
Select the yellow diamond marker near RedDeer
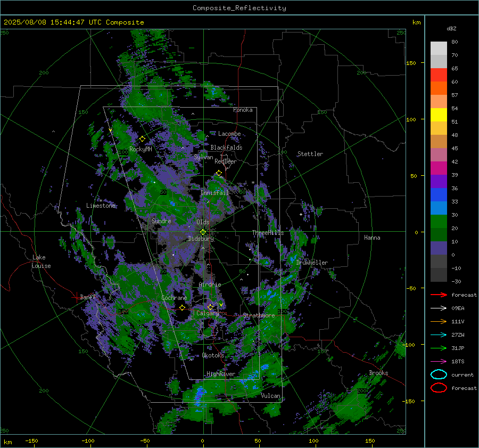point(219,173)
